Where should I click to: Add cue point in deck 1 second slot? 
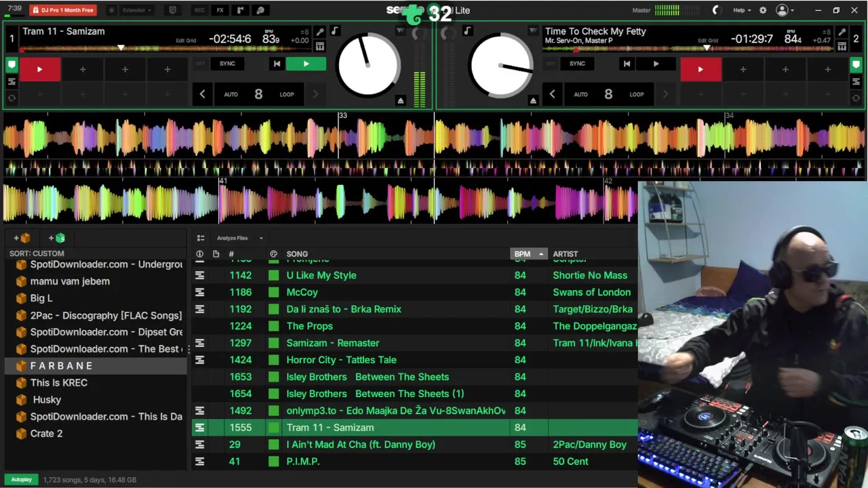pos(83,69)
